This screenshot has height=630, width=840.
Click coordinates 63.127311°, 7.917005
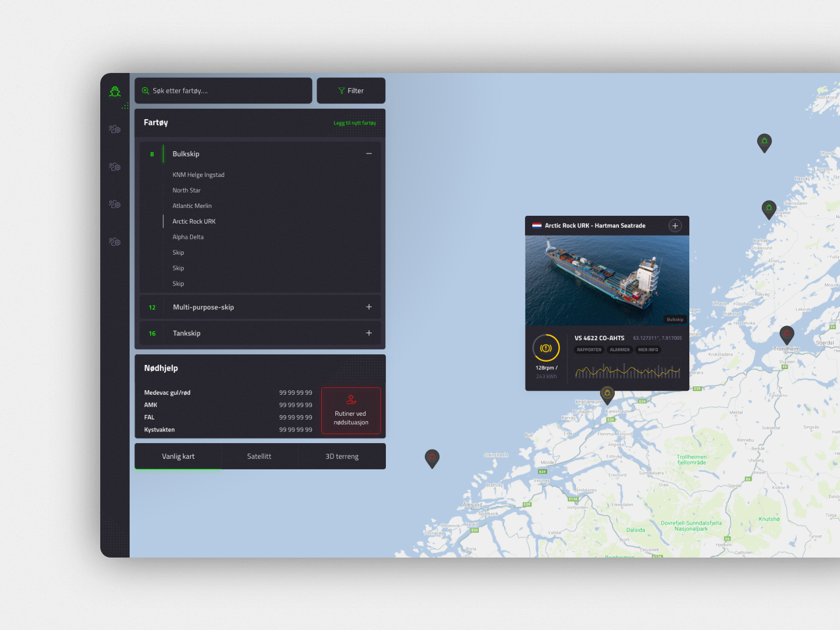pyautogui.click(x=657, y=338)
